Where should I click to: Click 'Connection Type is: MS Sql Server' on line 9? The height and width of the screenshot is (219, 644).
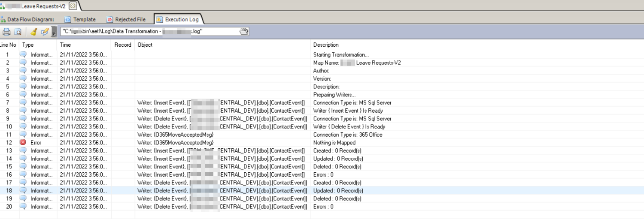pos(352,119)
